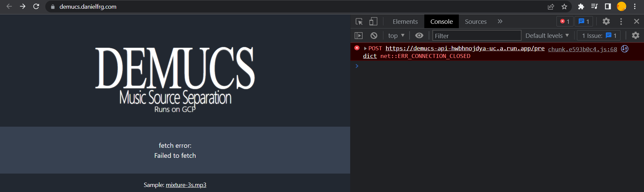
Task: Reload the demucs page
Action: coord(36,6)
